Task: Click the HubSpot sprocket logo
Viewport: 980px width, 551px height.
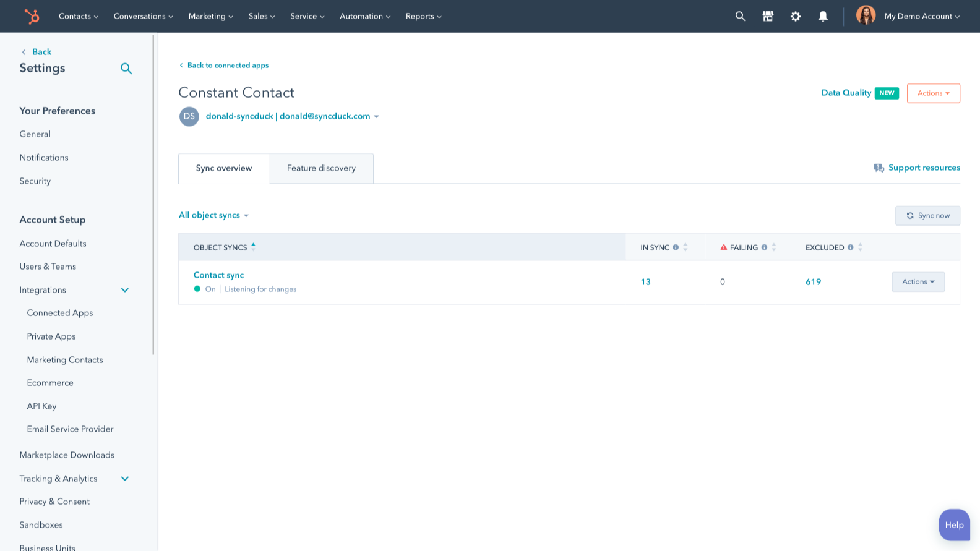Action: [31, 16]
